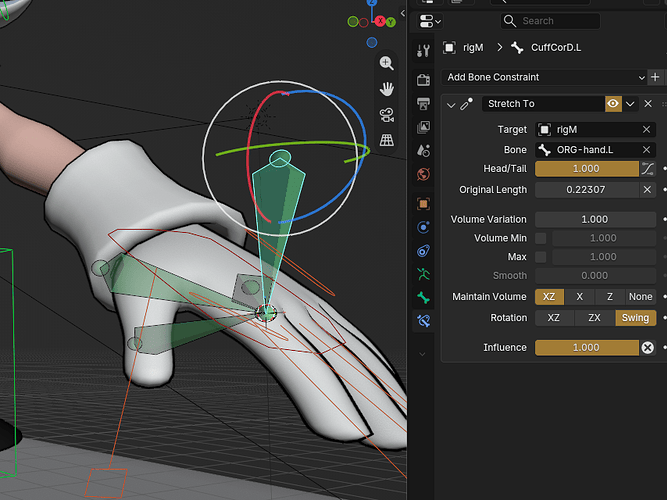
Task: Open the Object Constraints properties tab
Action: [x=423, y=251]
